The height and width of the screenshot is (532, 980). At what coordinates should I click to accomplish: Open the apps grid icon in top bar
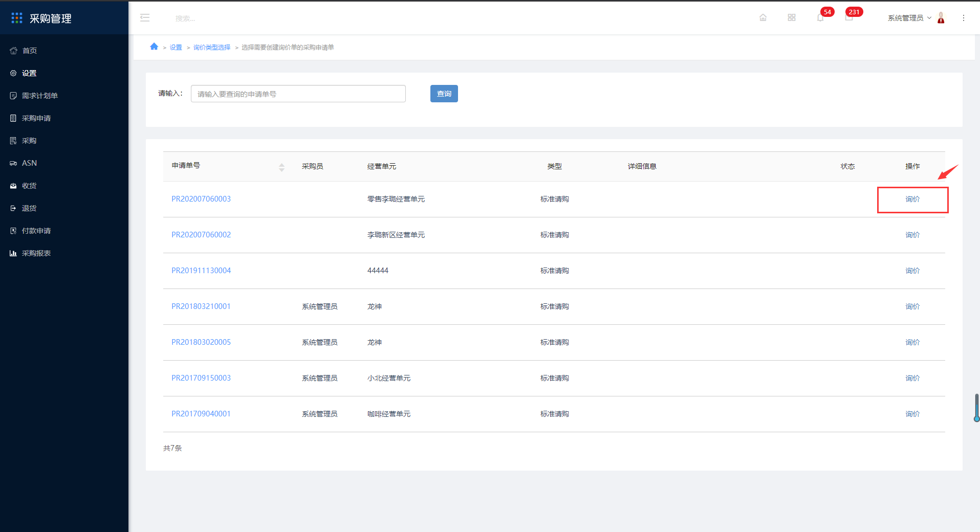[792, 18]
